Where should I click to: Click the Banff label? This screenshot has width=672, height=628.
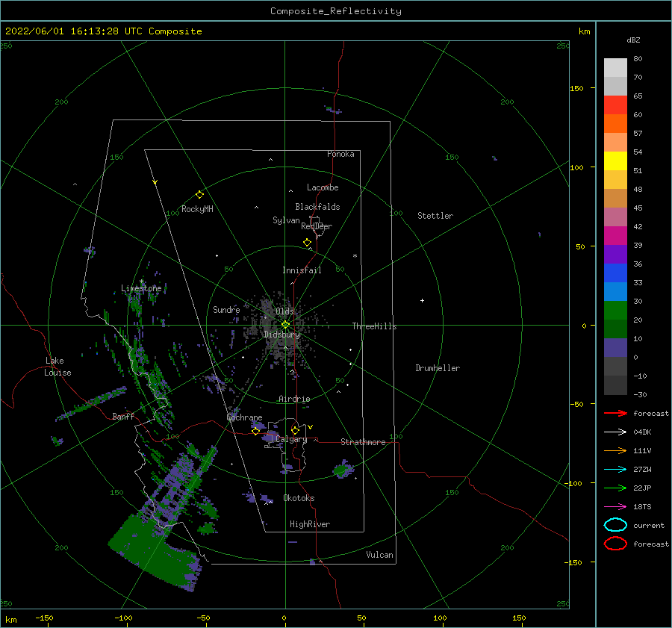pyautogui.click(x=123, y=416)
